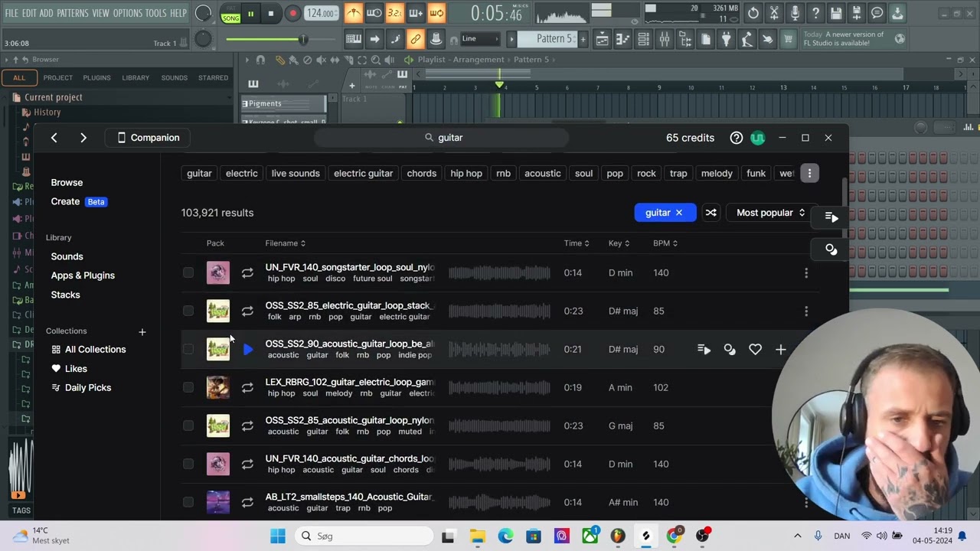This screenshot has width=980, height=551.
Task: Toggle loop icon on LEX_RBRG_102 guitar row
Action: click(x=247, y=387)
